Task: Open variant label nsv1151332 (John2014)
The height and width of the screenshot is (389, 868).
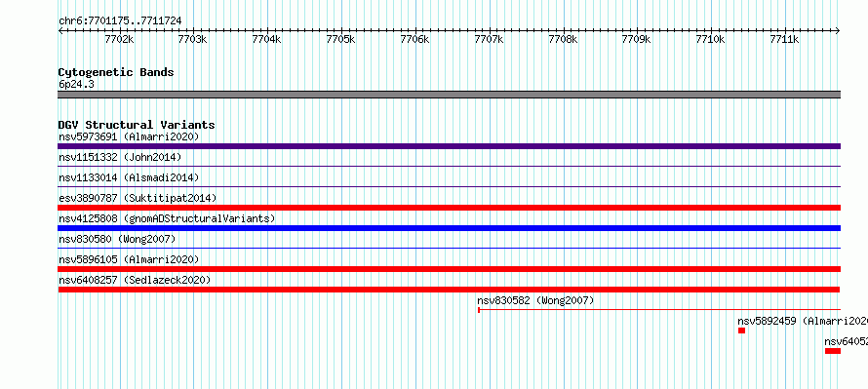Action: (x=120, y=157)
